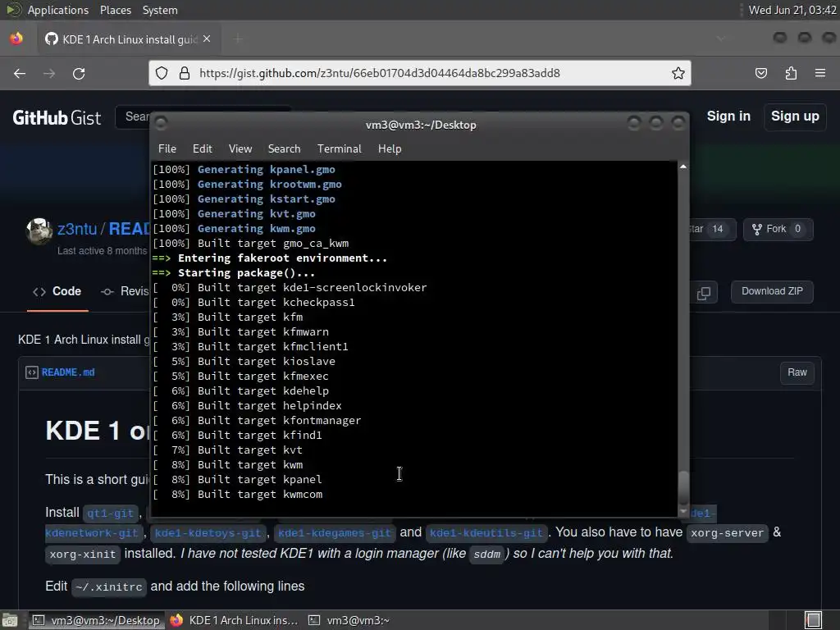Open the list all tabs chevron
Image resolution: width=840 pixels, height=630 pixels.
(721, 39)
